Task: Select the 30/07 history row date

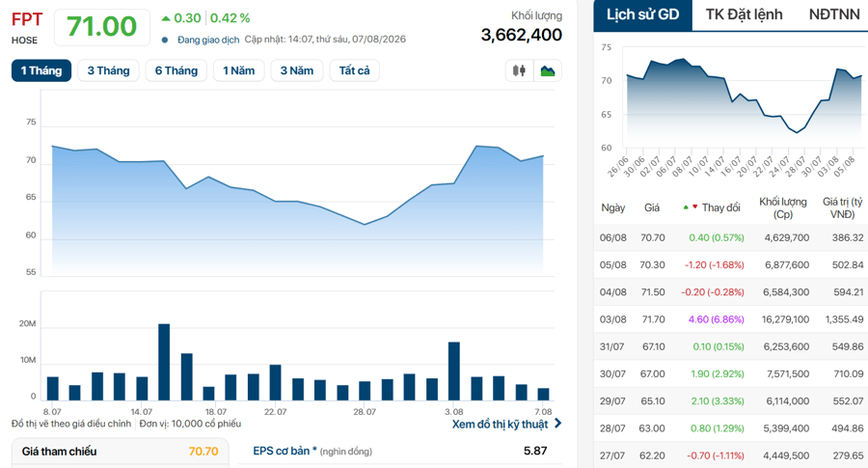Action: pyautogui.click(x=612, y=373)
